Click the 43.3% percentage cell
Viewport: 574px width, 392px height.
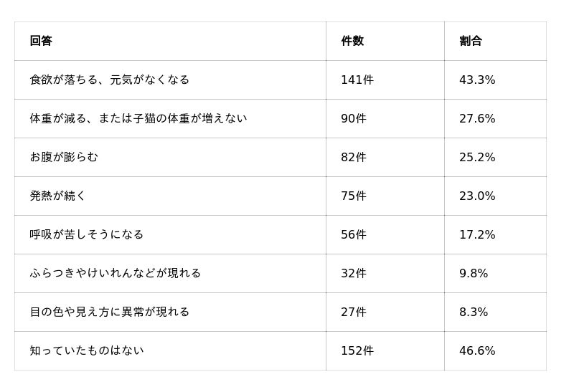(477, 80)
